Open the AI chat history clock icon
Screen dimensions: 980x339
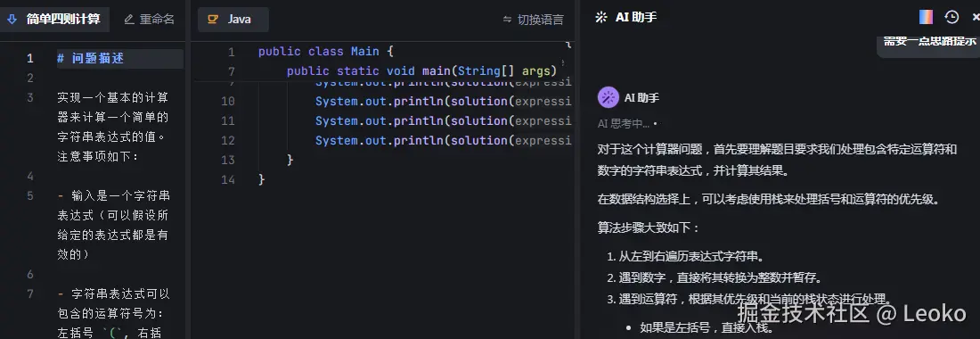[951, 17]
